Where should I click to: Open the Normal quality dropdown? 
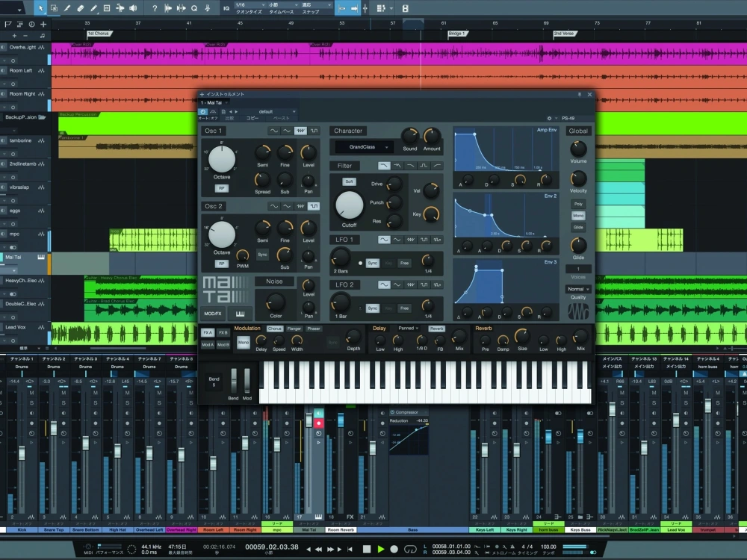[578, 289]
